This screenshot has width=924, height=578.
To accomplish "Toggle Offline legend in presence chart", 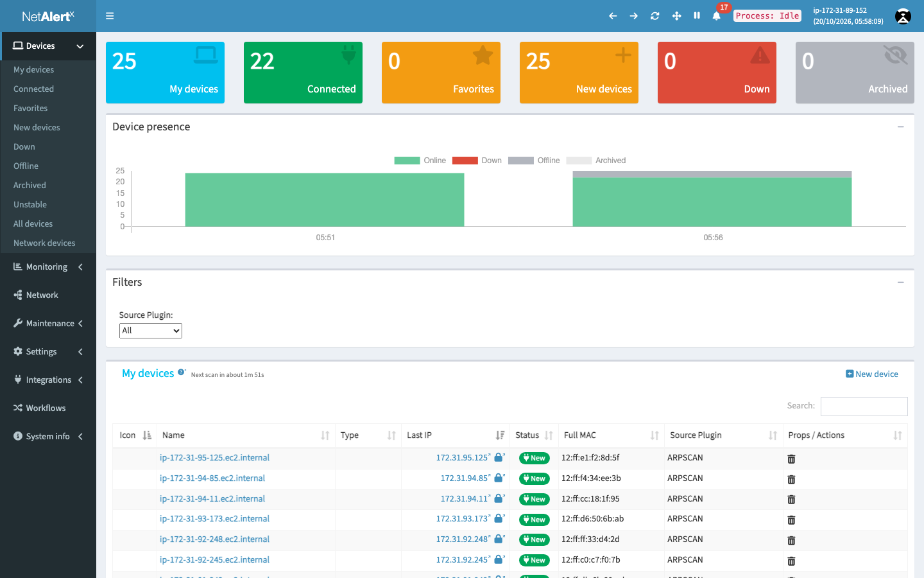I will click(x=534, y=161).
